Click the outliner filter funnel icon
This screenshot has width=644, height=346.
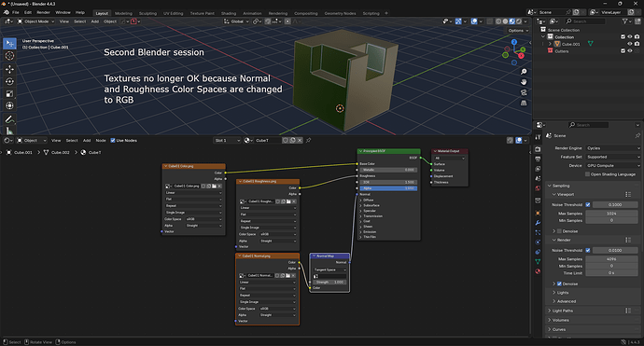coord(624,21)
